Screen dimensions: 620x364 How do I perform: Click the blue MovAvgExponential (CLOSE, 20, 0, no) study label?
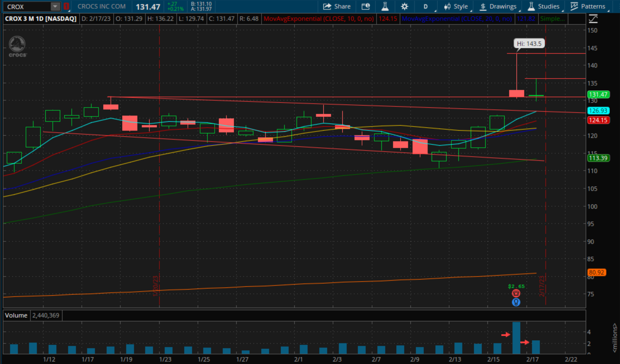tap(457, 19)
